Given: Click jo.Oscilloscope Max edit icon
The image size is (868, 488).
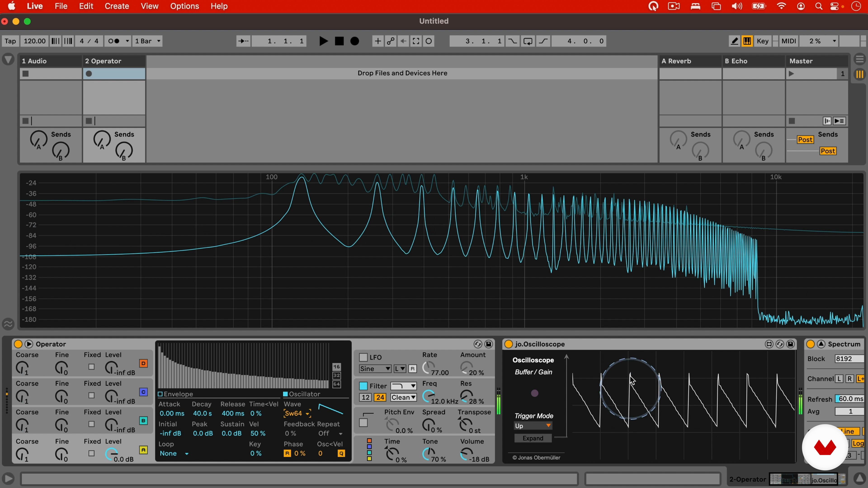Looking at the screenshot, I should [769, 344].
